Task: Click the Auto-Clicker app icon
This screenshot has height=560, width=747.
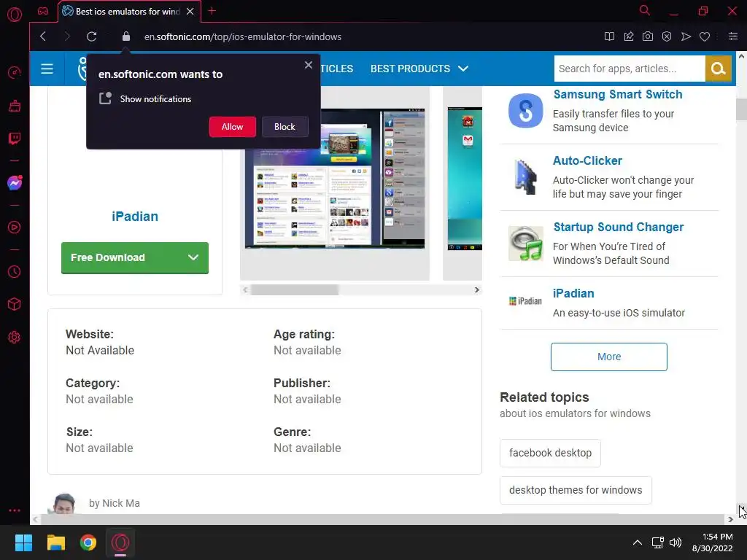Action: 525,177
